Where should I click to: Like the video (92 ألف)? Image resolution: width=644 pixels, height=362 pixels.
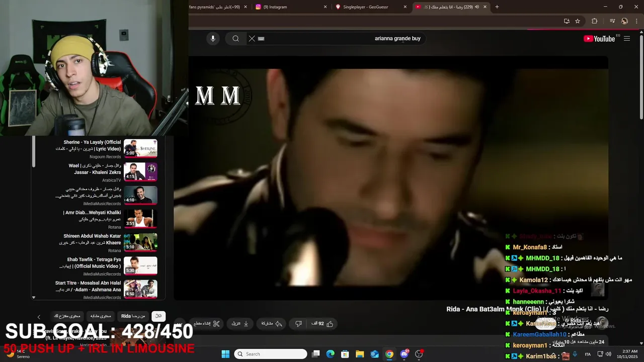(x=323, y=324)
